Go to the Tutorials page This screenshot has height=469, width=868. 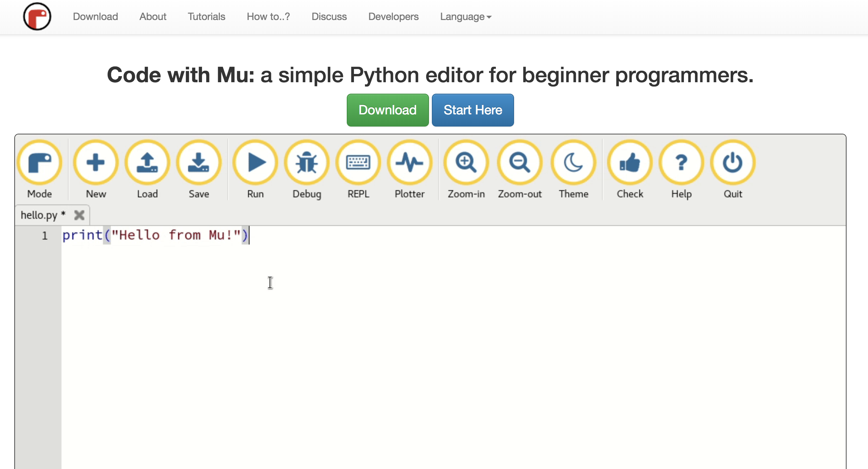click(207, 16)
